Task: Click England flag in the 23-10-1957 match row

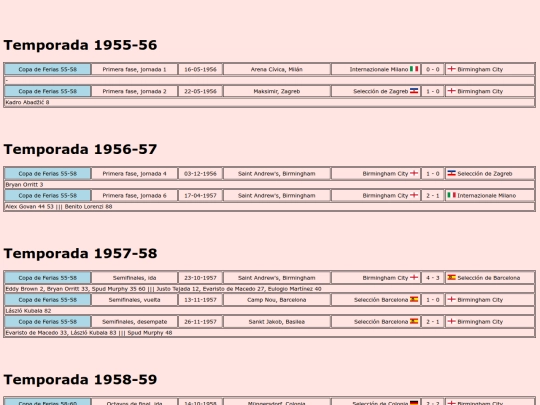Action: click(x=414, y=278)
